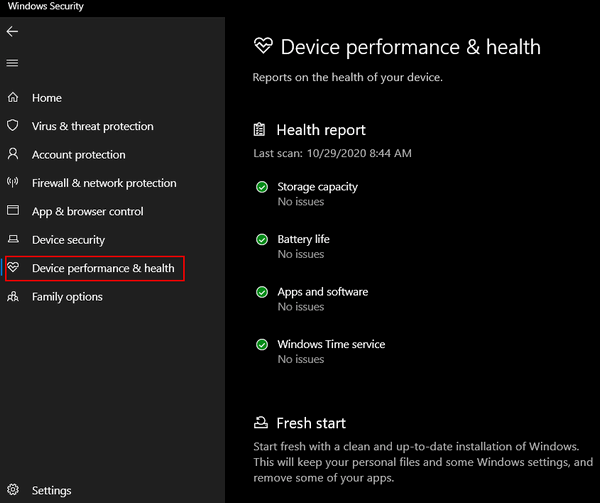Click the Device security laptop icon
This screenshot has width=600, height=503.
(x=13, y=239)
